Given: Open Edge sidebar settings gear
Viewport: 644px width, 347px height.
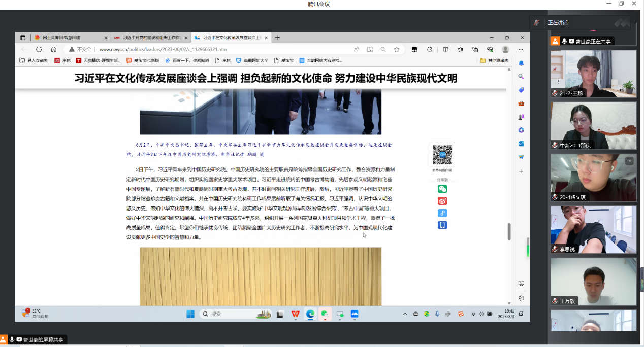Looking at the screenshot, I should coord(521,298).
